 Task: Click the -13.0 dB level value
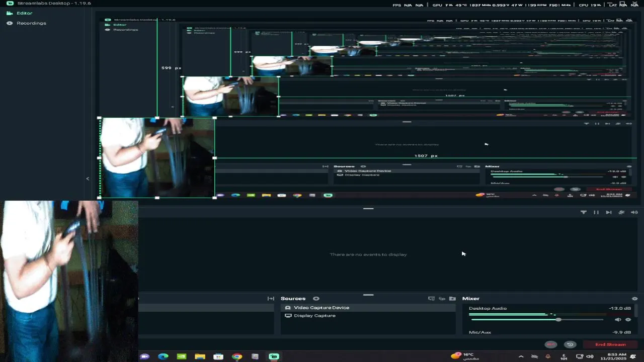tap(620, 308)
